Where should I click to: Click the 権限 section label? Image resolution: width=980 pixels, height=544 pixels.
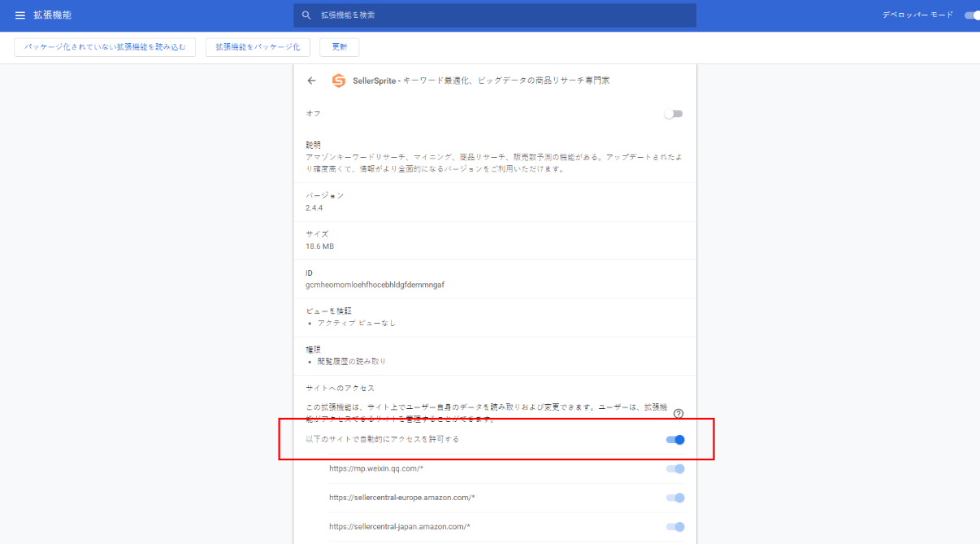point(313,350)
